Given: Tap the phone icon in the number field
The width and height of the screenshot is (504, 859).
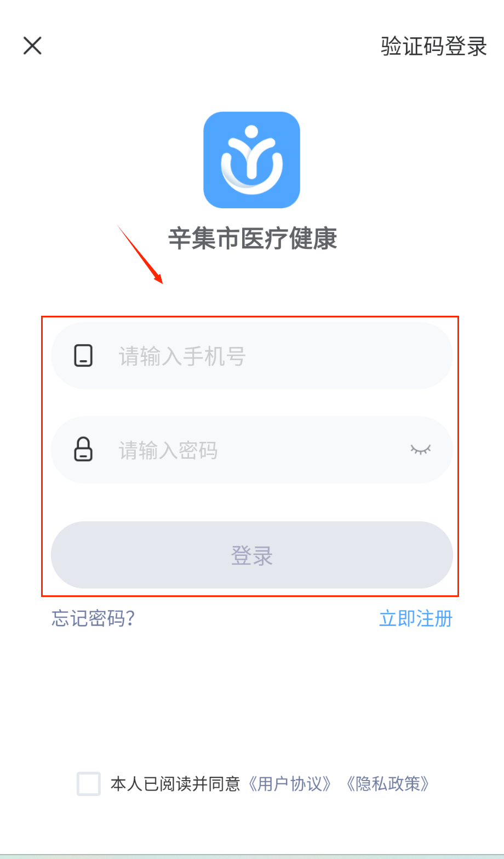Looking at the screenshot, I should [x=83, y=356].
